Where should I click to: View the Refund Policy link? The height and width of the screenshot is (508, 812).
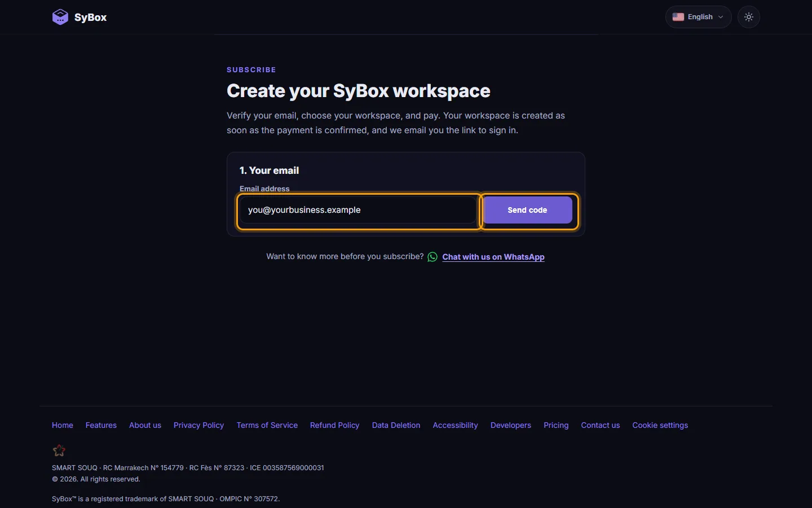[x=334, y=425]
